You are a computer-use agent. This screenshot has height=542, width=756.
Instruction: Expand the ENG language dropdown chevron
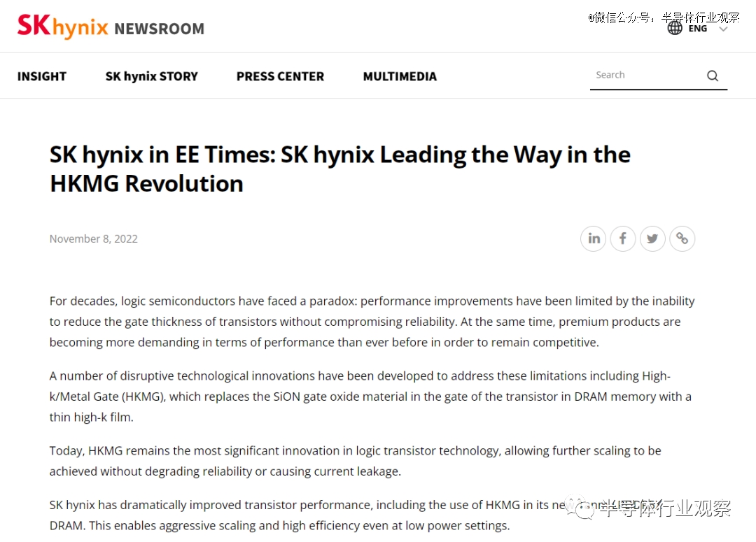pyautogui.click(x=722, y=29)
